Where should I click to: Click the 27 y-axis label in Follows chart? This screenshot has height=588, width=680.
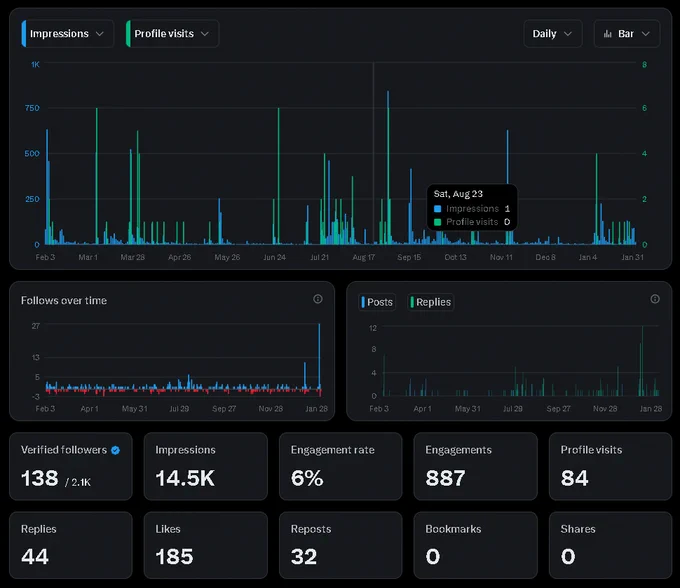tap(36, 326)
